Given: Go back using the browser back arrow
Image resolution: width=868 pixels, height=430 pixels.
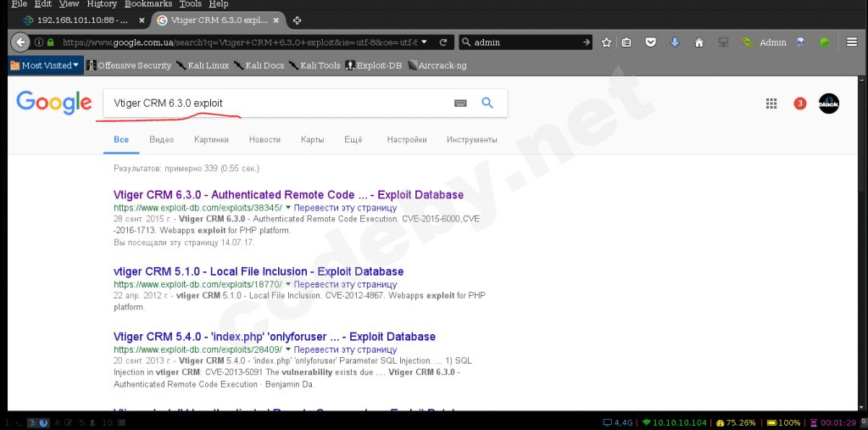Looking at the screenshot, I should pos(20,42).
